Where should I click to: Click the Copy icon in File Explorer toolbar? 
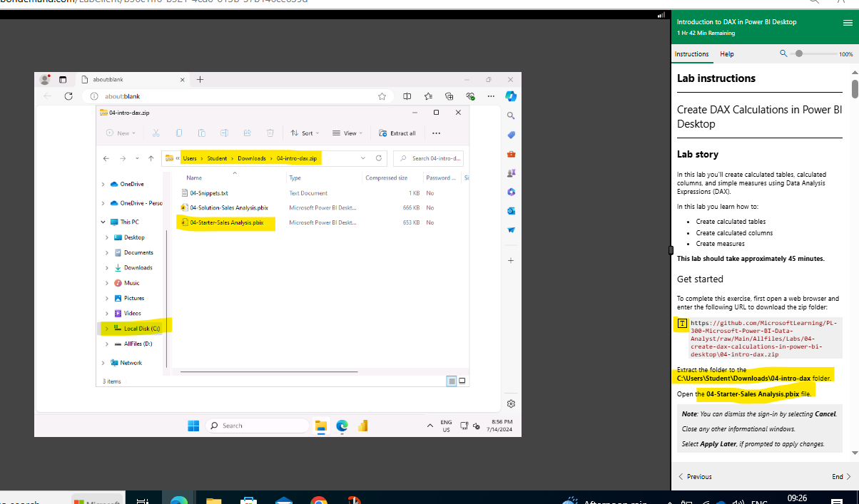(179, 133)
